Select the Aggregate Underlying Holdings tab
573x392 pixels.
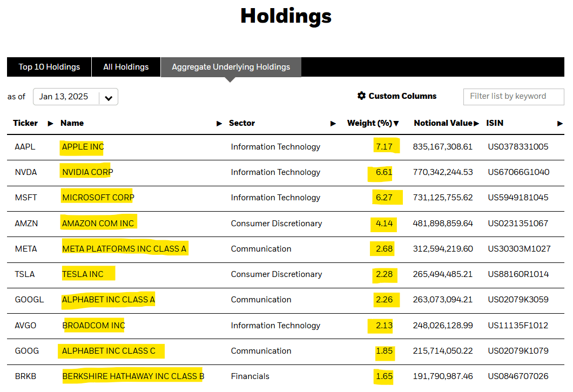click(x=231, y=67)
